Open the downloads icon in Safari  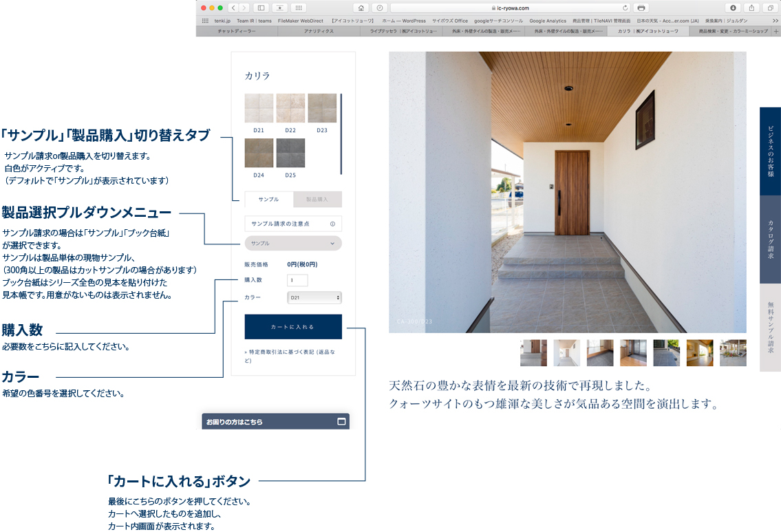pyautogui.click(x=734, y=8)
